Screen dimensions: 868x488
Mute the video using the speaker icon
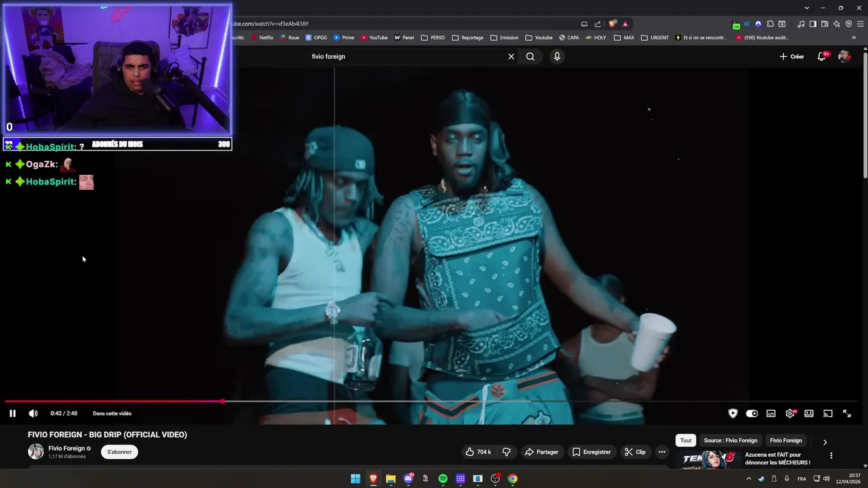click(x=33, y=413)
